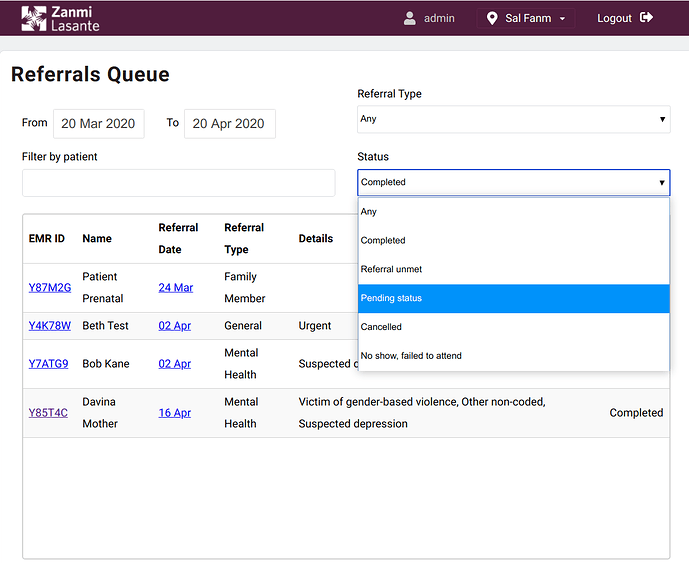This screenshot has width=689, height=563.
Task: Click the Davina Mother name cell
Action: coord(100,413)
